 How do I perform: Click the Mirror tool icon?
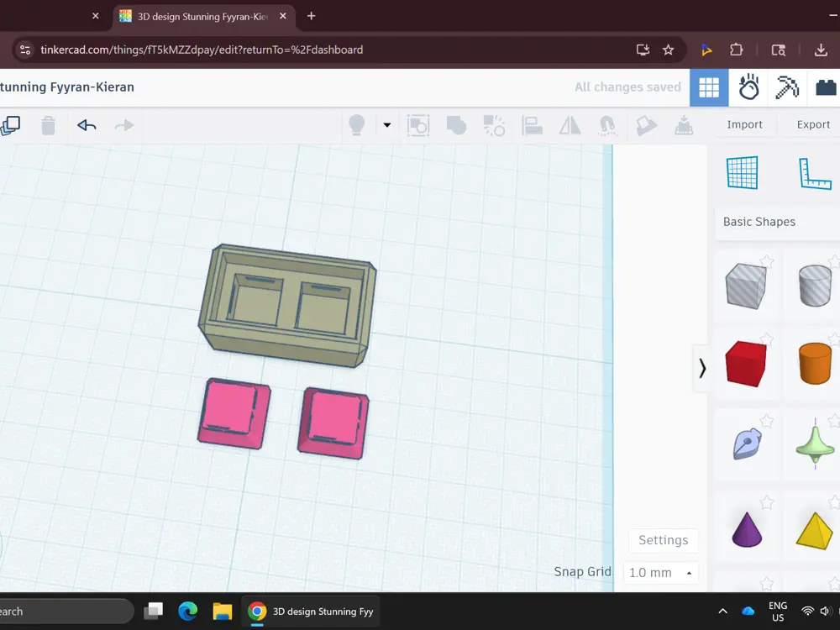(570, 125)
